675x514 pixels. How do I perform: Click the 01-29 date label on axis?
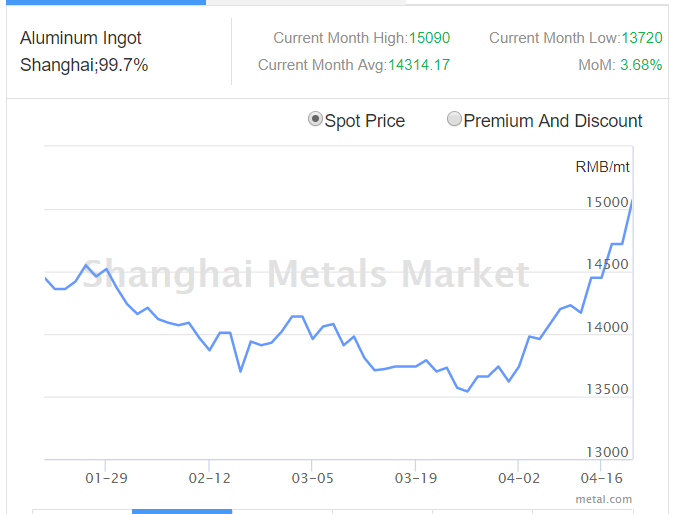point(105,479)
